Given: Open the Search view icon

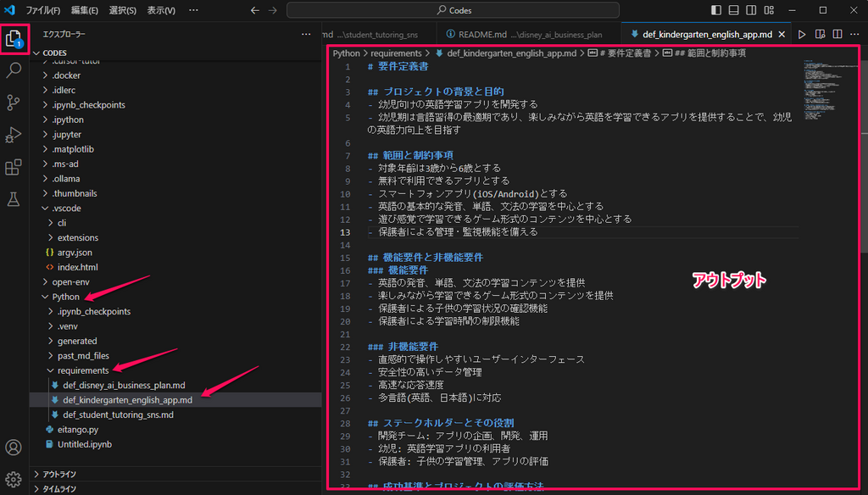Looking at the screenshot, I should click(14, 70).
